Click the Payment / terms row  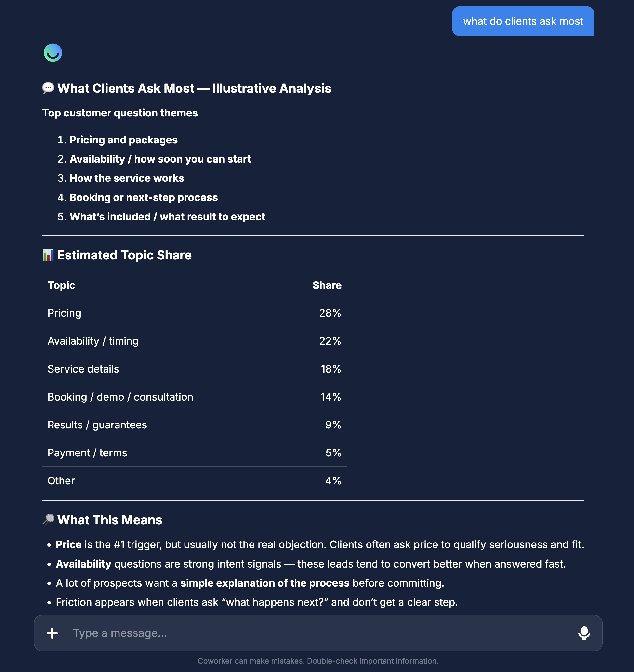(194, 453)
